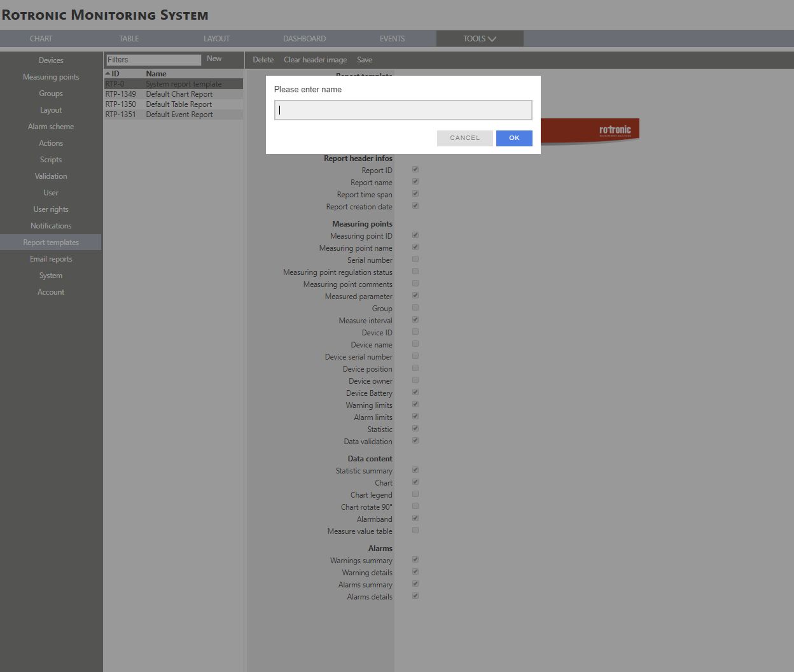
Task: Toggle Measure interval checkbox
Action: (415, 320)
